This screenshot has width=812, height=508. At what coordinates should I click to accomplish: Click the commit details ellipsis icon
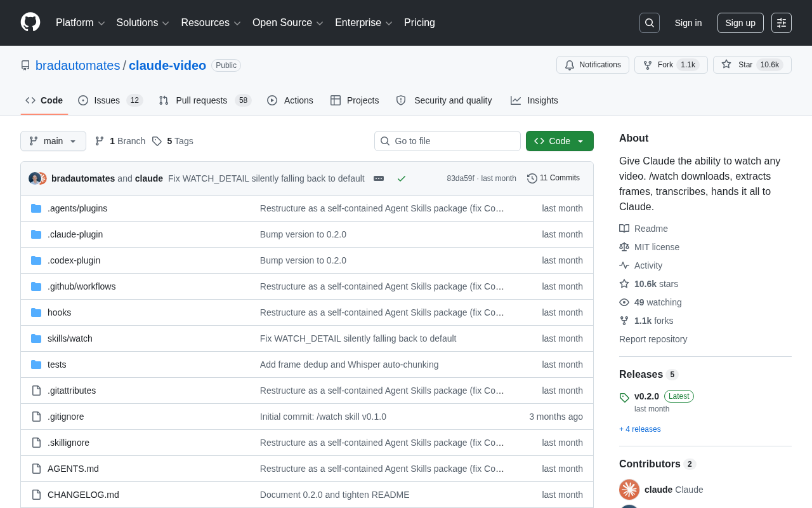(x=379, y=178)
